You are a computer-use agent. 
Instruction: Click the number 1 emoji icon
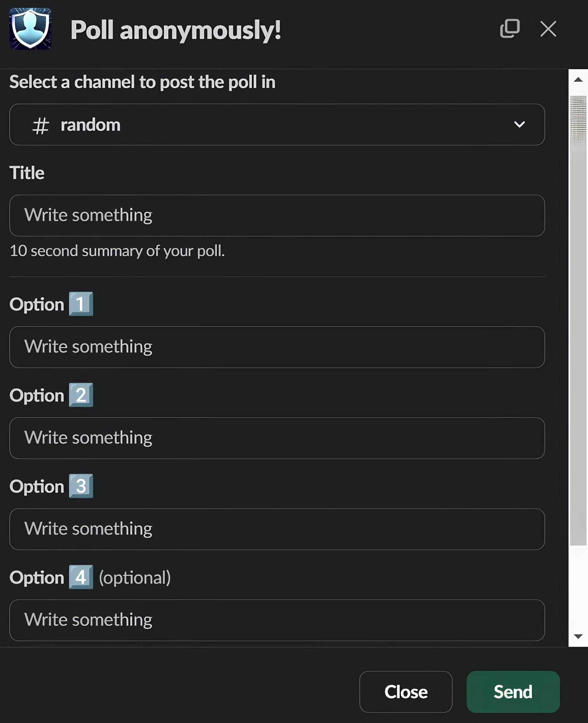click(81, 304)
